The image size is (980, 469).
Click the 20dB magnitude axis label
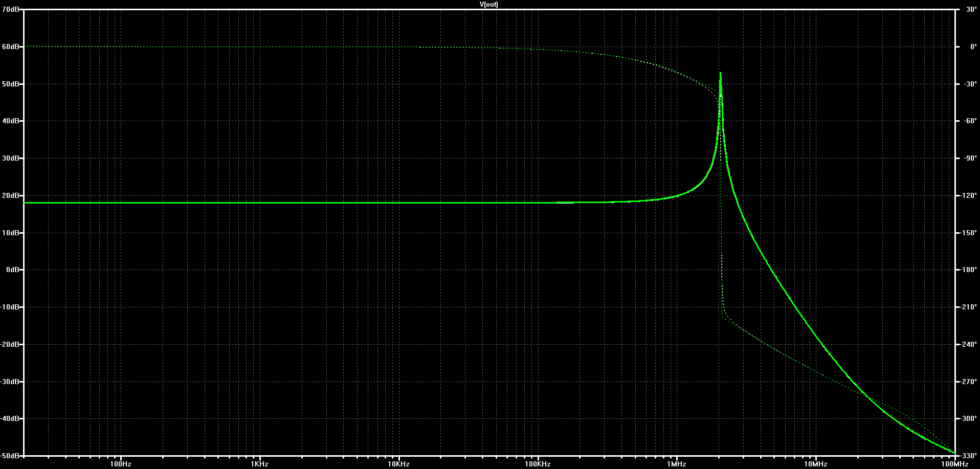(10, 195)
